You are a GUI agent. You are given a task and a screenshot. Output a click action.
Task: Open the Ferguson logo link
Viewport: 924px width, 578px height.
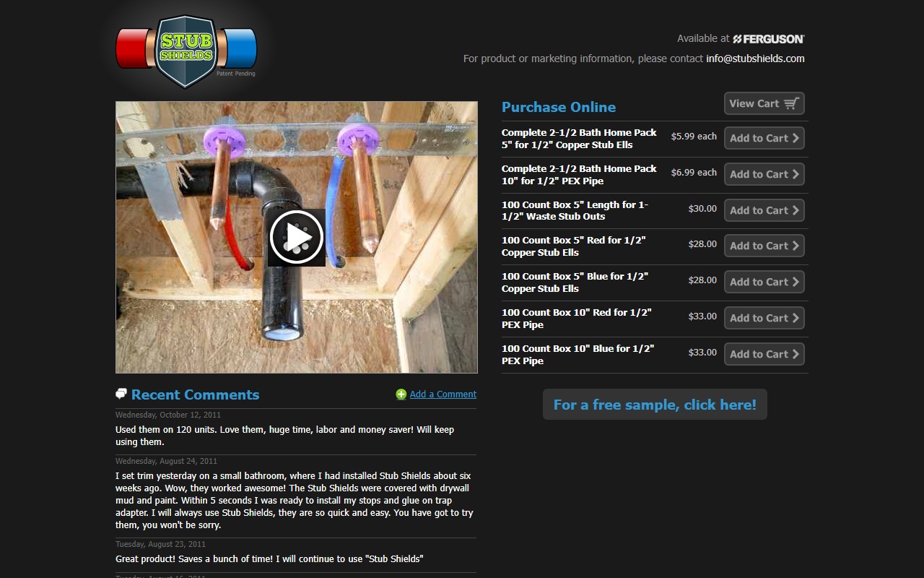[768, 39]
